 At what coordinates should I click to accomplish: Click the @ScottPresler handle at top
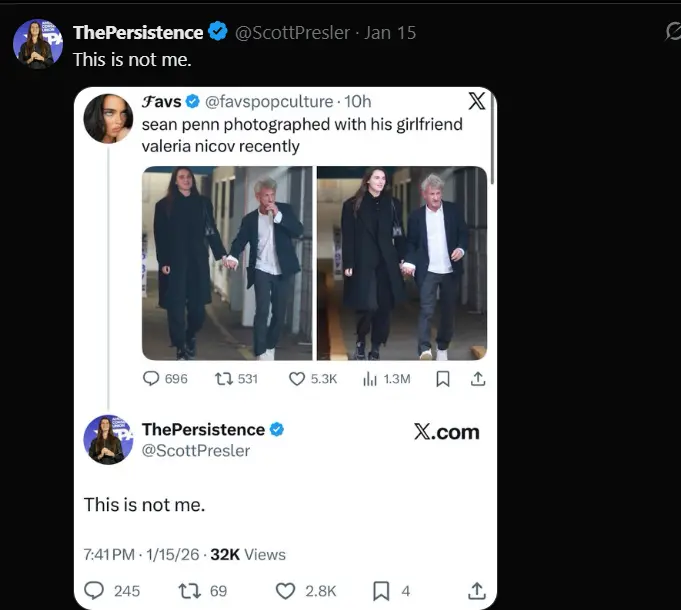tap(292, 33)
